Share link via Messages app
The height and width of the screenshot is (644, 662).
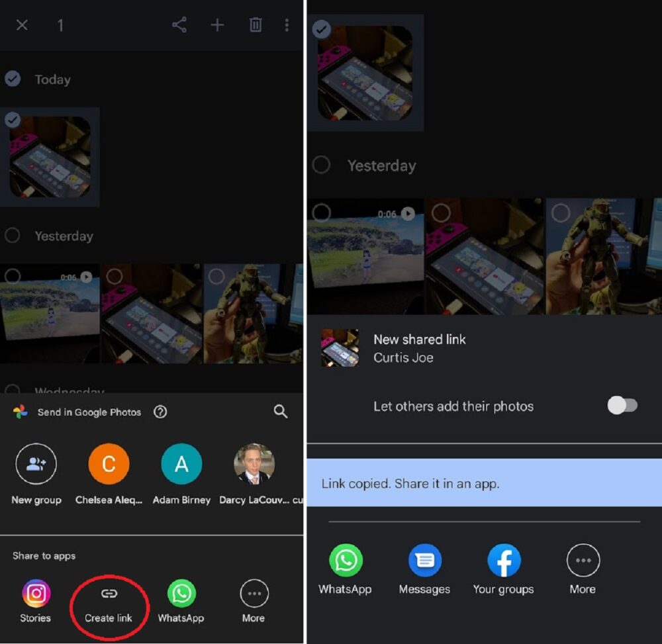[x=425, y=561]
